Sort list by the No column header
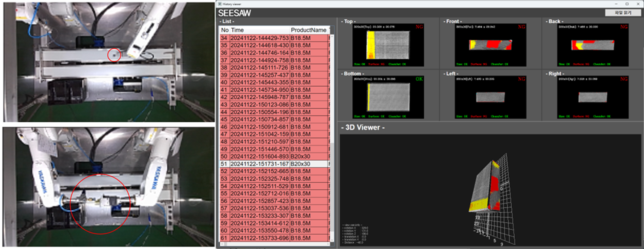The image size is (644, 249). (225, 30)
